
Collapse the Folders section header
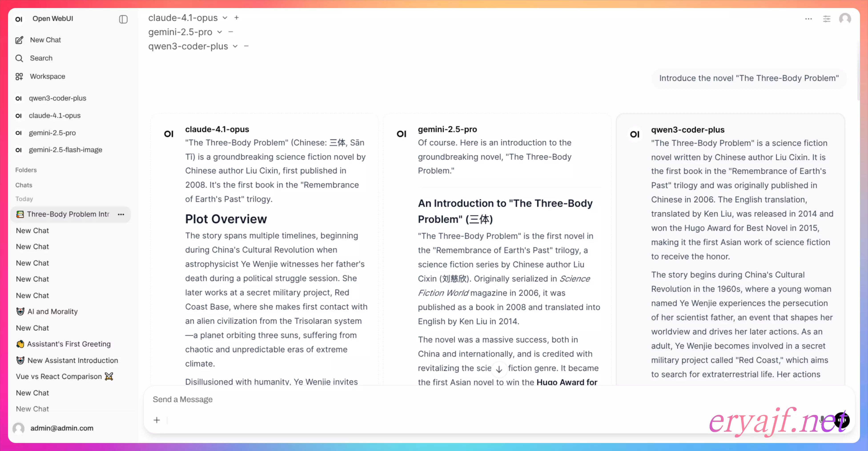coord(26,170)
